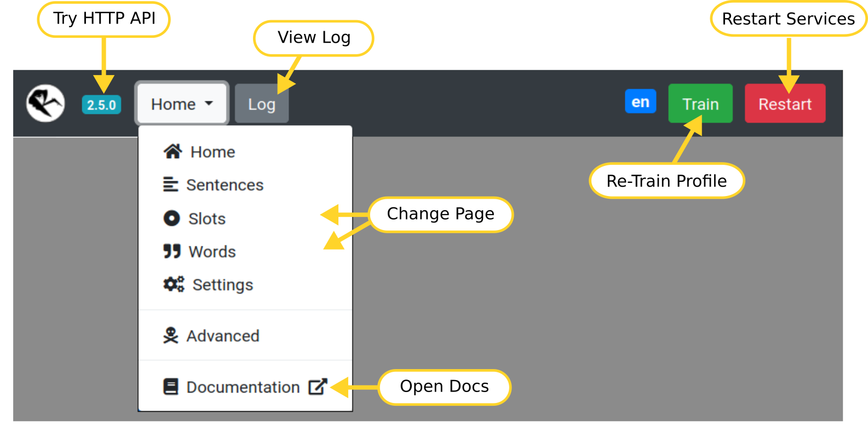Click the Words quotation marks icon
The height and width of the screenshot is (426, 868).
click(171, 251)
